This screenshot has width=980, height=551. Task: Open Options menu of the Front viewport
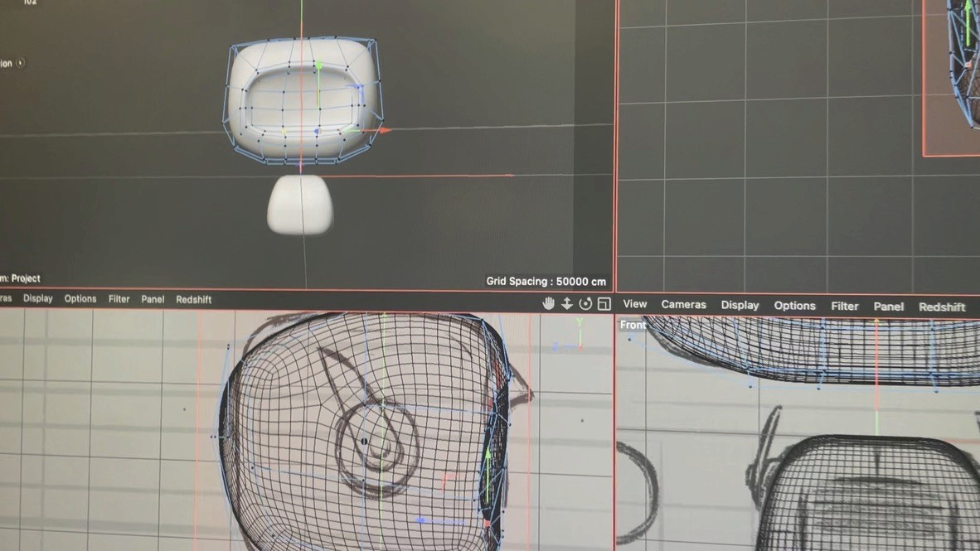795,306
